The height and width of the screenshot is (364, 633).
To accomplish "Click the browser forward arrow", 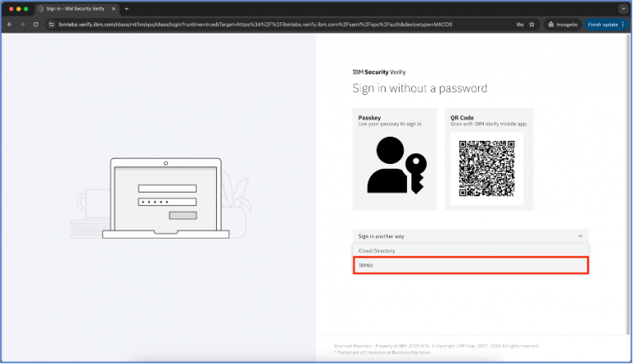I will (22, 25).
